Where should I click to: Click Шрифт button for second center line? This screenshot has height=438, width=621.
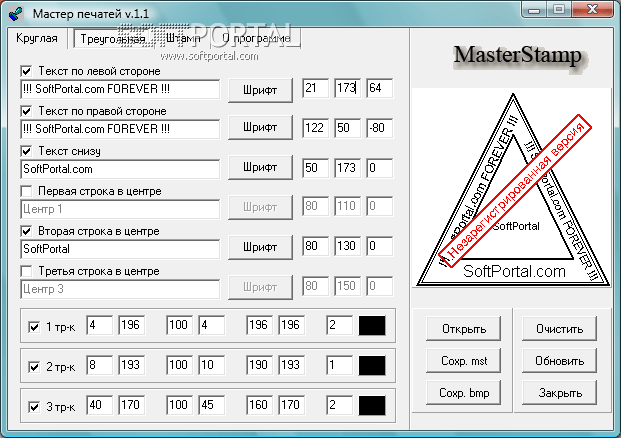click(260, 247)
